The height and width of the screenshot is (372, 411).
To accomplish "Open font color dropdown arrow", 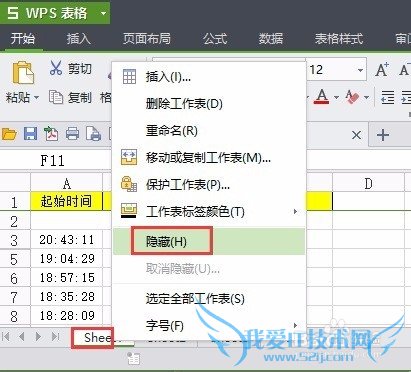I will [x=336, y=98].
